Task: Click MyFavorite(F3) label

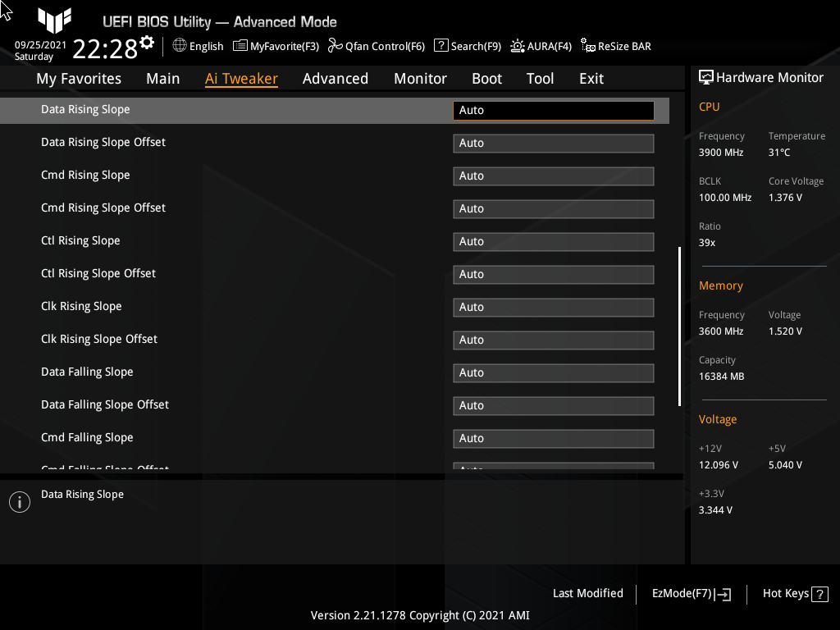Action: tap(285, 46)
